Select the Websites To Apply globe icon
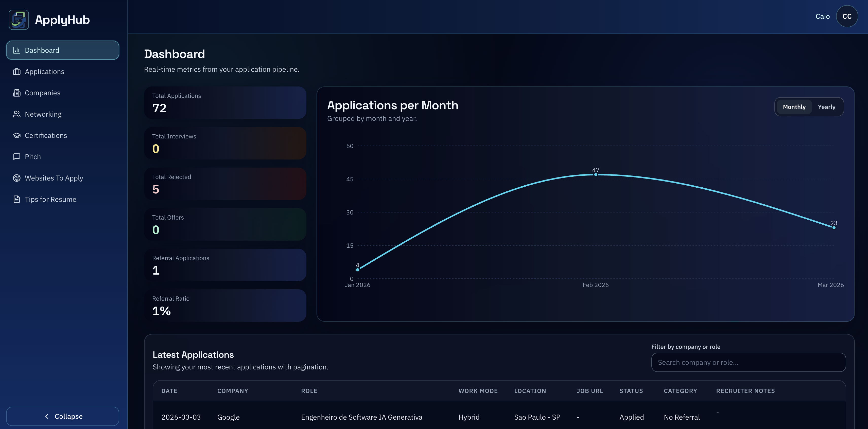This screenshot has width=868, height=429. tap(17, 178)
